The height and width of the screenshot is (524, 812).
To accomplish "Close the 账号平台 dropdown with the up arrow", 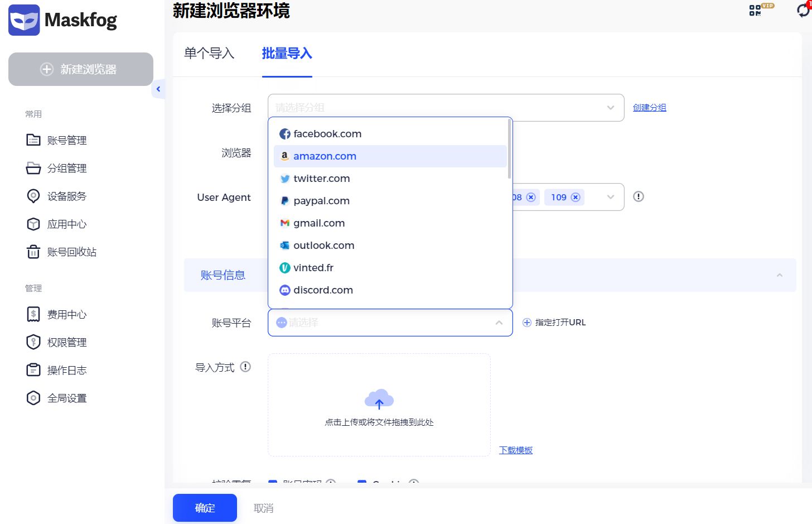I will click(499, 323).
